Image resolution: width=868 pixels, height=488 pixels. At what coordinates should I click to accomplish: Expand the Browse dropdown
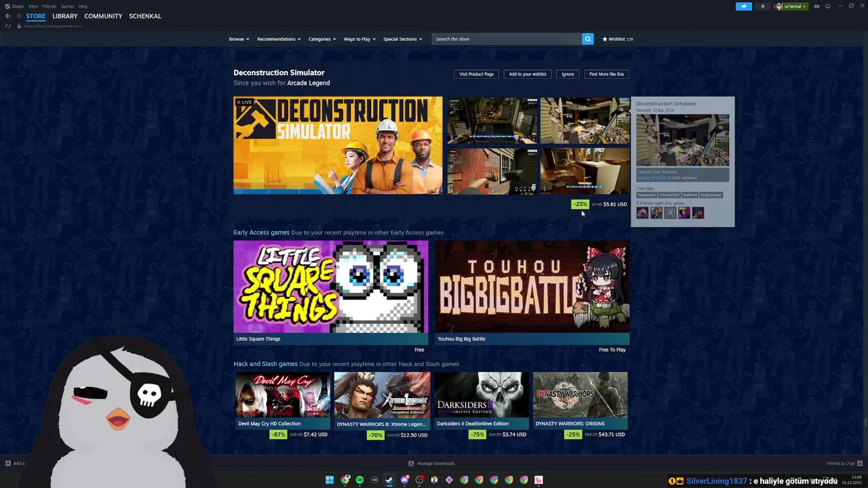[x=239, y=39]
